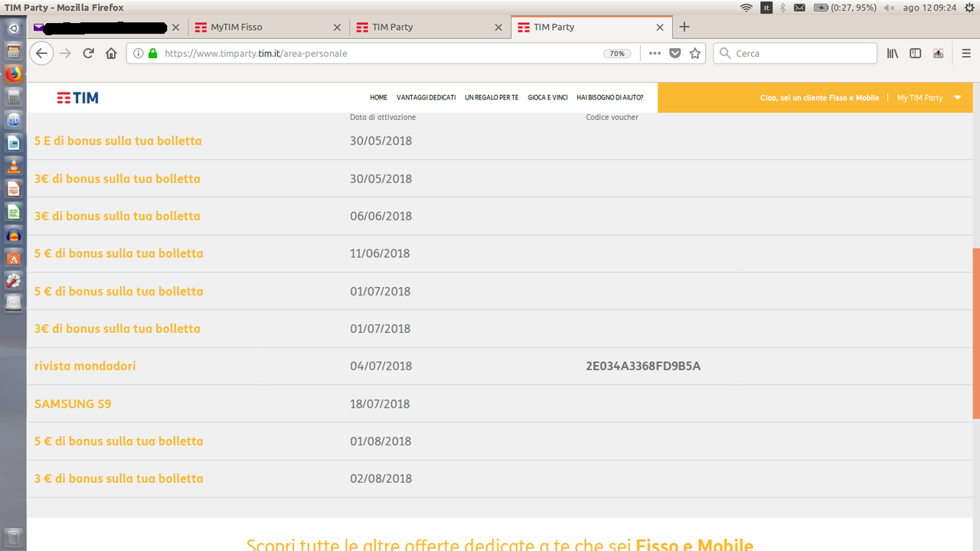The width and height of the screenshot is (980, 551).
Task: Click the TIM logo
Action: [x=77, y=98]
